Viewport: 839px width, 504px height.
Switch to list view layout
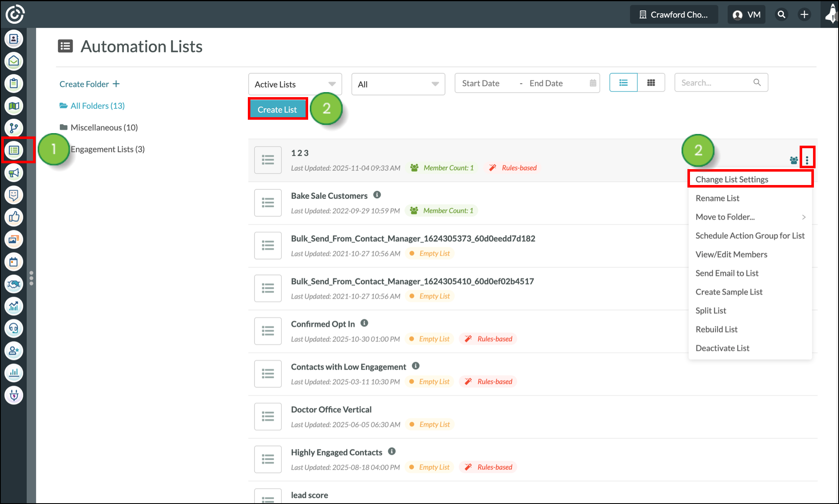tap(623, 83)
